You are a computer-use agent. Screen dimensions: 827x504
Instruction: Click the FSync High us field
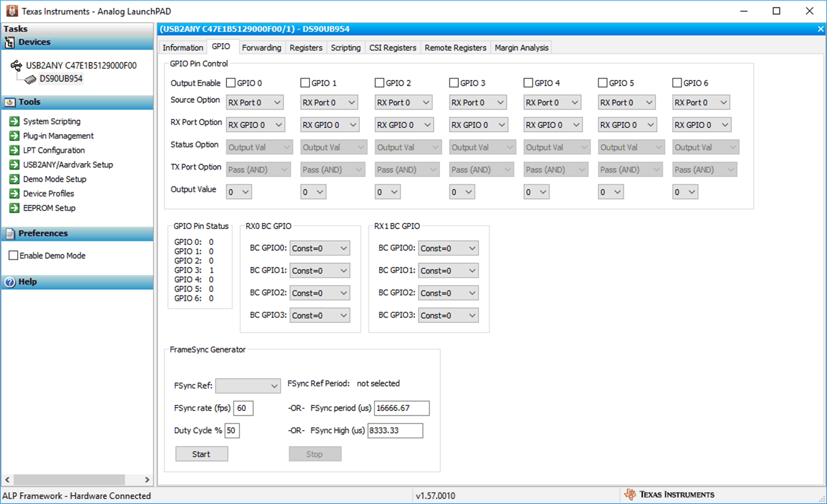(395, 430)
